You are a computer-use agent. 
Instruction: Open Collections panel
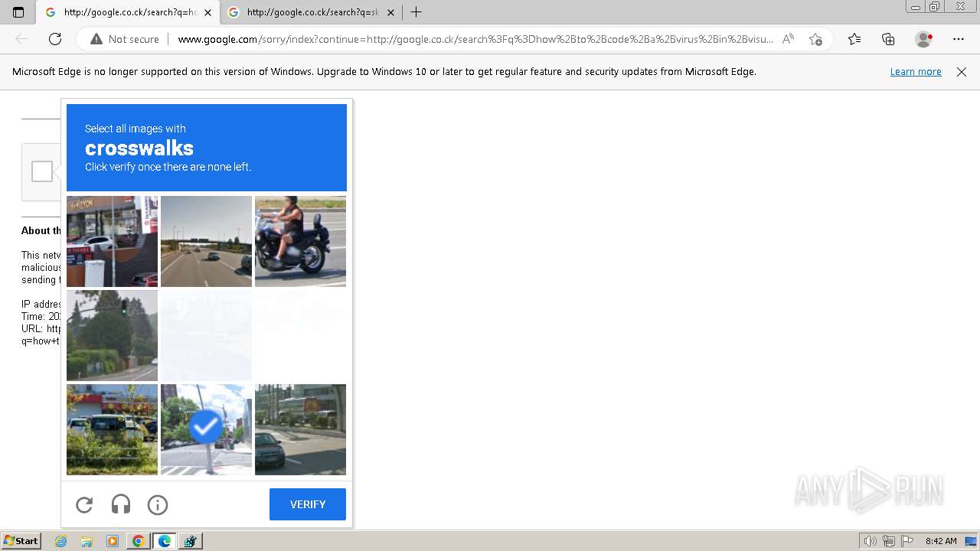click(888, 39)
